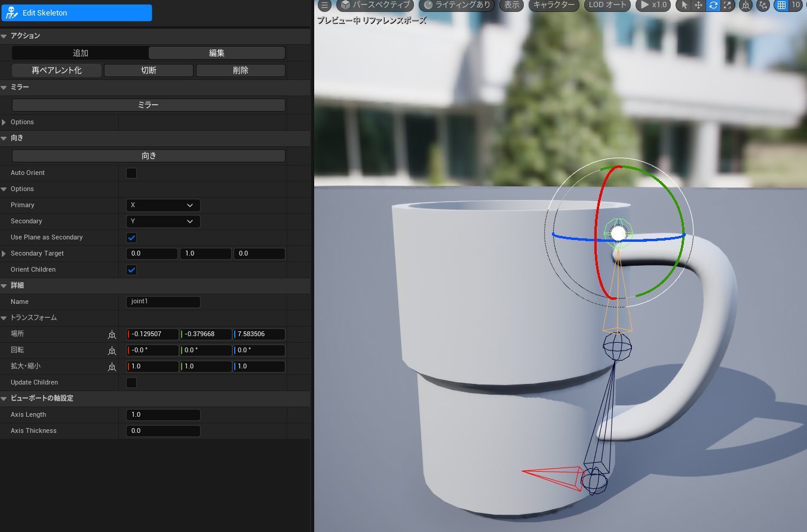This screenshot has height=532, width=807.
Task: Open the Primary axis dropdown
Action: [162, 205]
